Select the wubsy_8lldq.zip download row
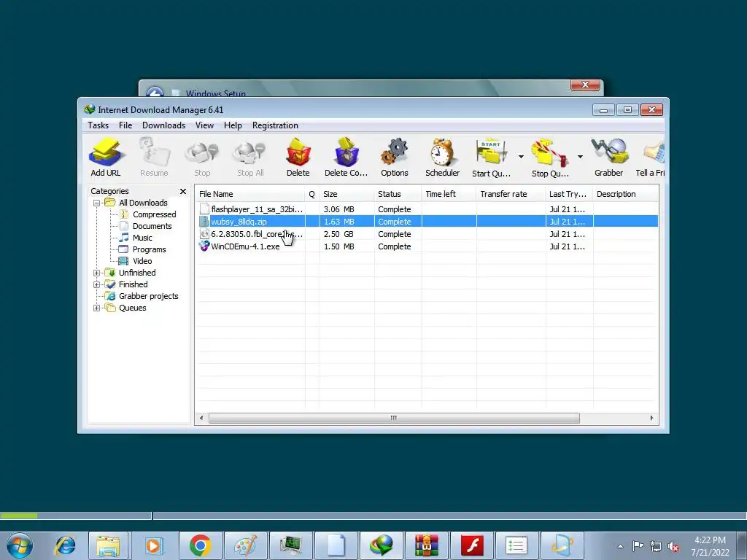This screenshot has height=560, width=747. pyautogui.click(x=427, y=222)
